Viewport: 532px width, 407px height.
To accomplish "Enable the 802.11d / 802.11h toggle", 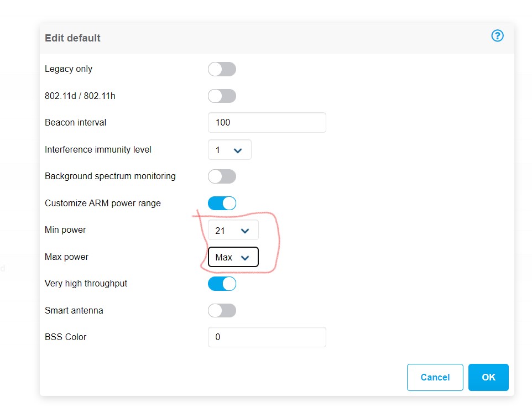I will (222, 96).
